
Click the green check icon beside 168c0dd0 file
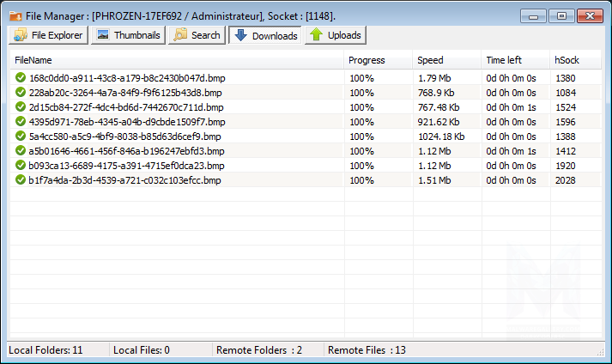pos(21,78)
